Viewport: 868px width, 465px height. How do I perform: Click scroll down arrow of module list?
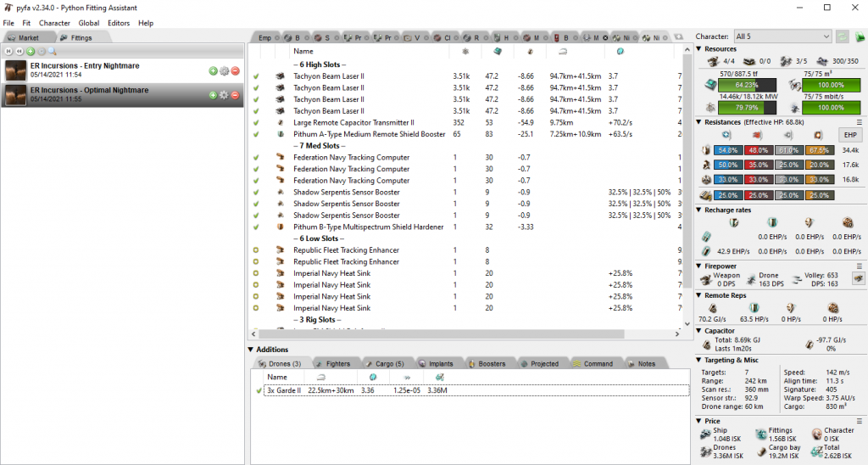click(687, 323)
